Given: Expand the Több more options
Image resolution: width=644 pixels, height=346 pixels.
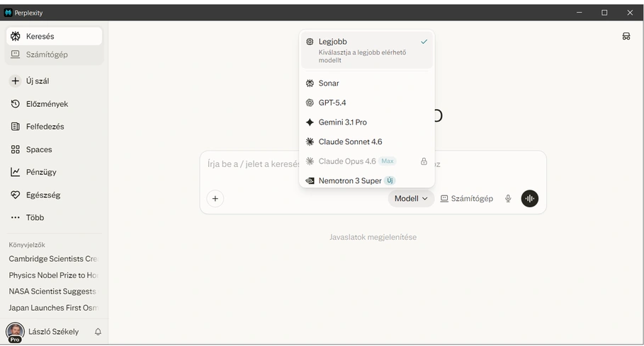Looking at the screenshot, I should 27,217.
